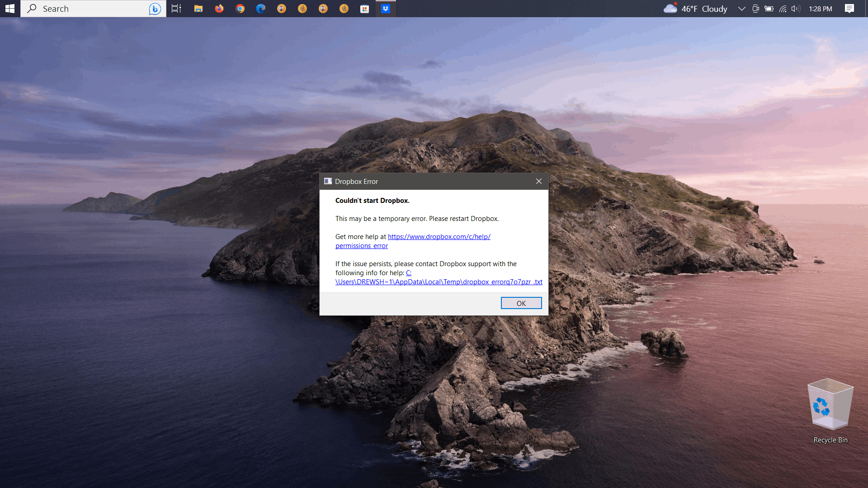The height and width of the screenshot is (488, 868).
Task: Click inside the taskbar Search box
Action: pyautogui.click(x=86, y=9)
